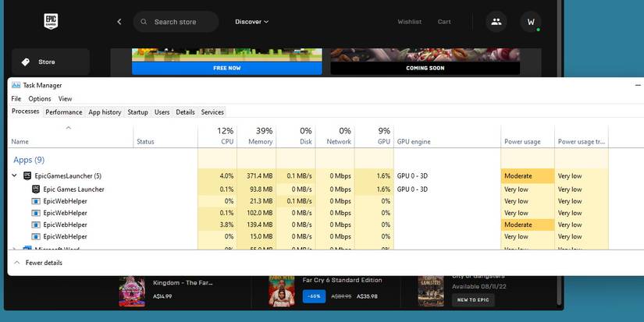Click the Search store input field
This screenshot has height=322, width=644.
[x=176, y=22]
